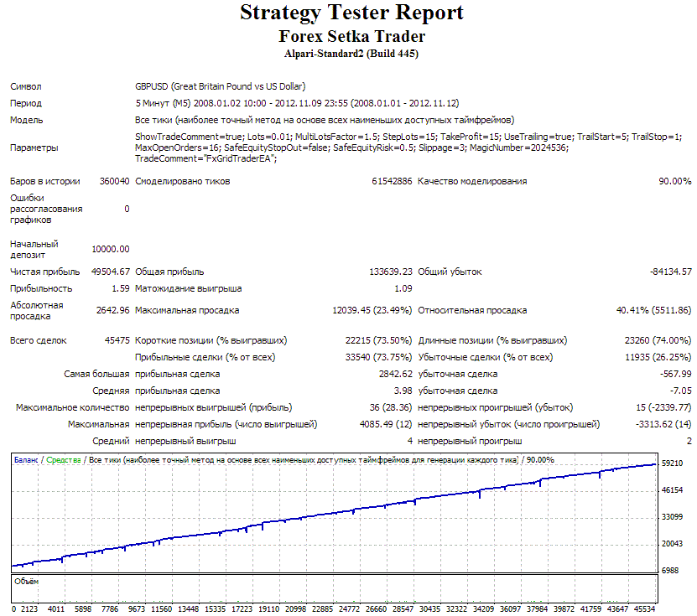This screenshot has height=616, width=697.
Task: Click the 'Матожидание выигрыша' label
Action: click(189, 288)
